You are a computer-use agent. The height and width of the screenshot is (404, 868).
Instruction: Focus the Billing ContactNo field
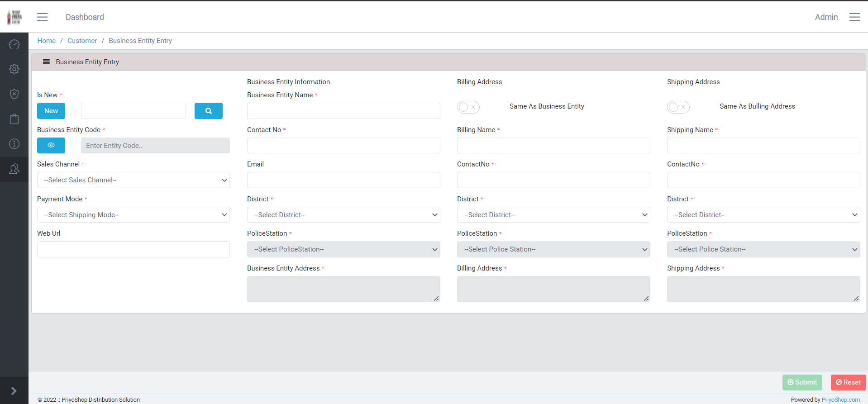[x=553, y=180]
